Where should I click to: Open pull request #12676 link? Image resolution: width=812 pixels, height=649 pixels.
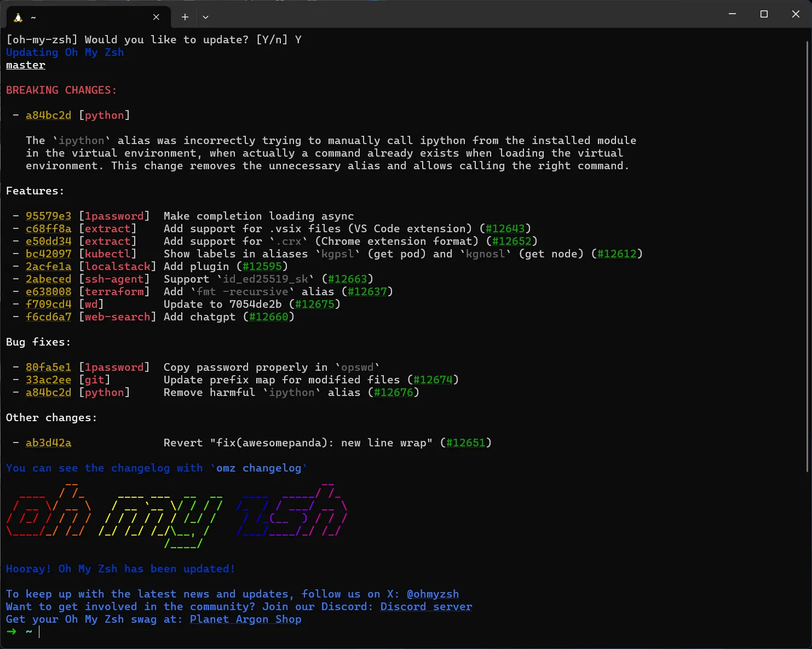click(x=393, y=392)
